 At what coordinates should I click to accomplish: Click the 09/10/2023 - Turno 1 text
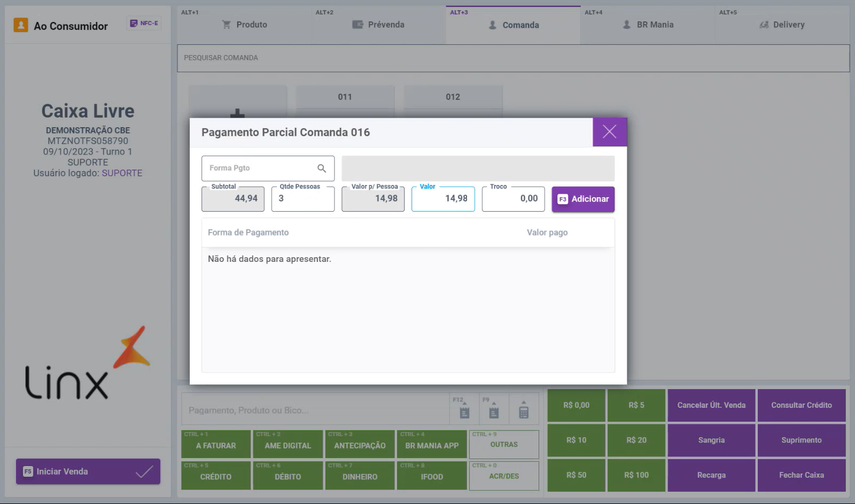point(88,152)
